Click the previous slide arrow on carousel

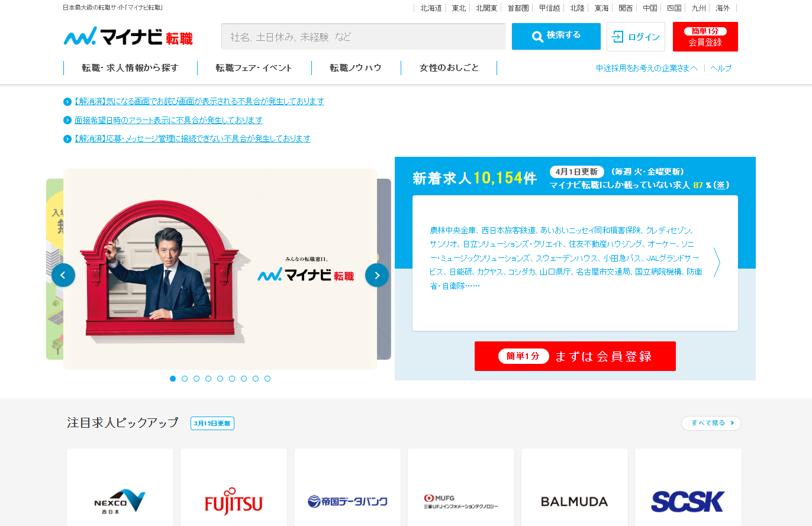(63, 275)
